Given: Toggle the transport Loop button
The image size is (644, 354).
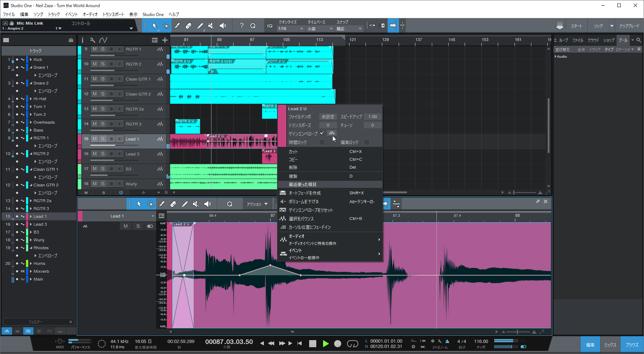Looking at the screenshot, I should (352, 344).
